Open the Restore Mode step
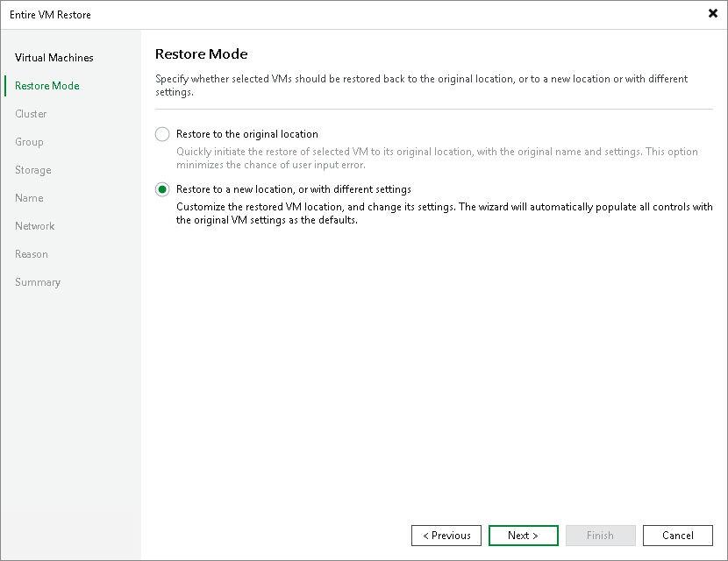Image resolution: width=728 pixels, height=561 pixels. coord(46,86)
